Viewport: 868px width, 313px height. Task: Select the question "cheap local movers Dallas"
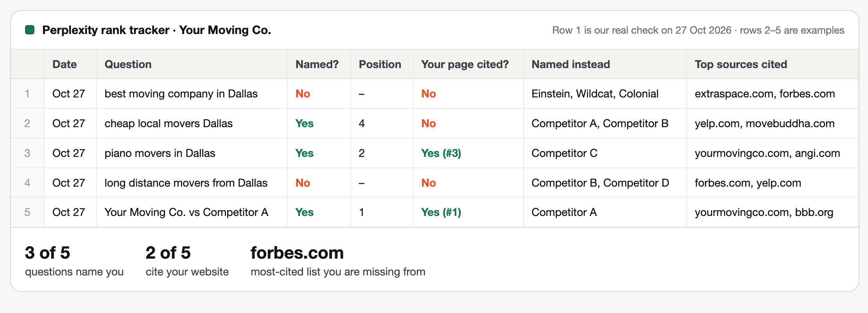[169, 124]
